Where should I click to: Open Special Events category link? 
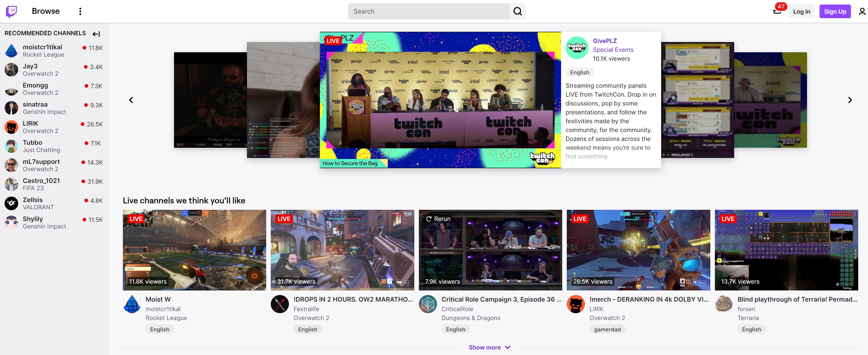coord(613,50)
